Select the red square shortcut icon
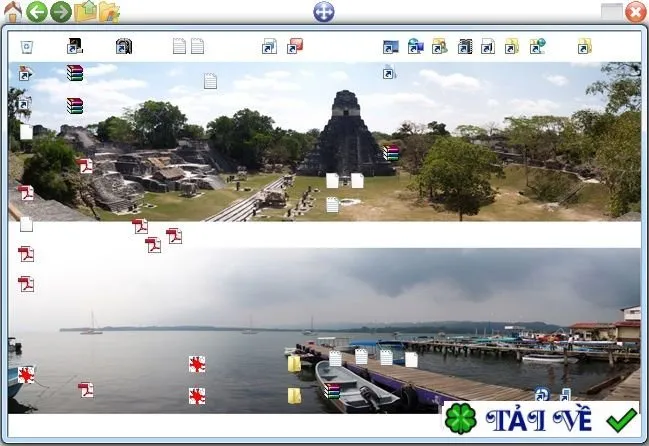 tap(295, 46)
